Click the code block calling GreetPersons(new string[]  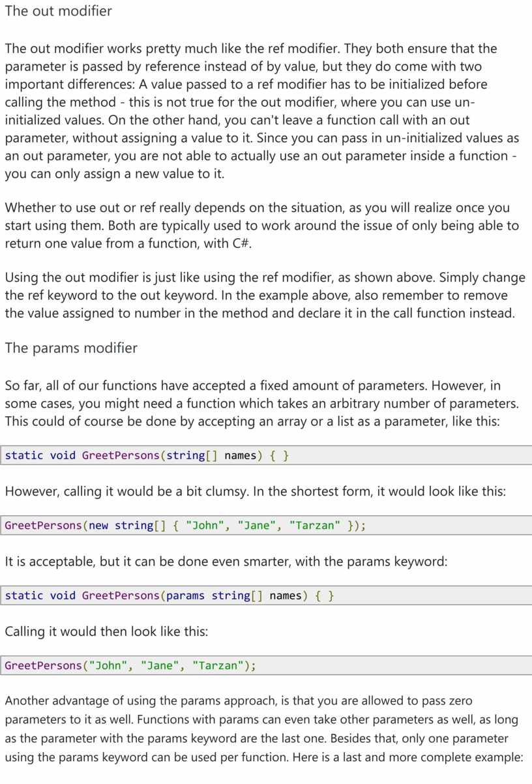tap(261, 525)
